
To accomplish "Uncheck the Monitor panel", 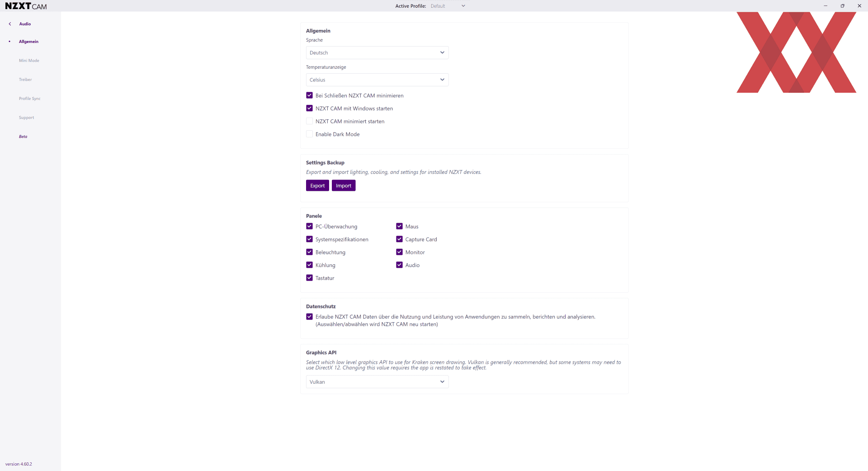I will 399,252.
